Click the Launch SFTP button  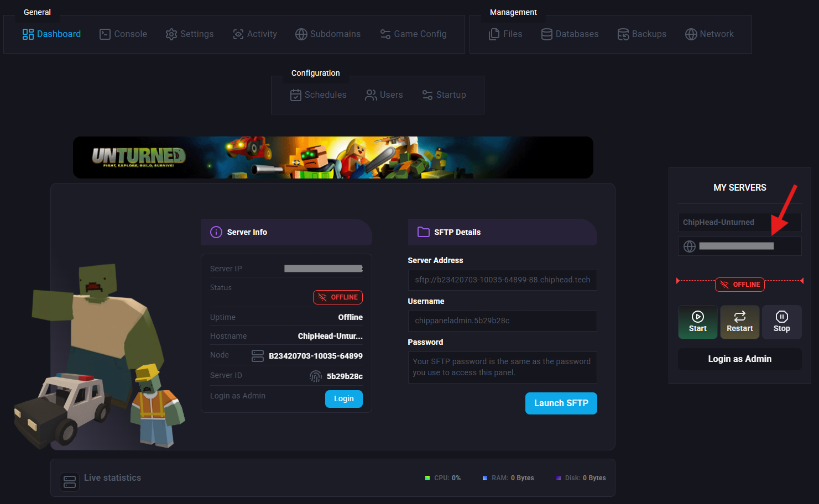coord(561,403)
